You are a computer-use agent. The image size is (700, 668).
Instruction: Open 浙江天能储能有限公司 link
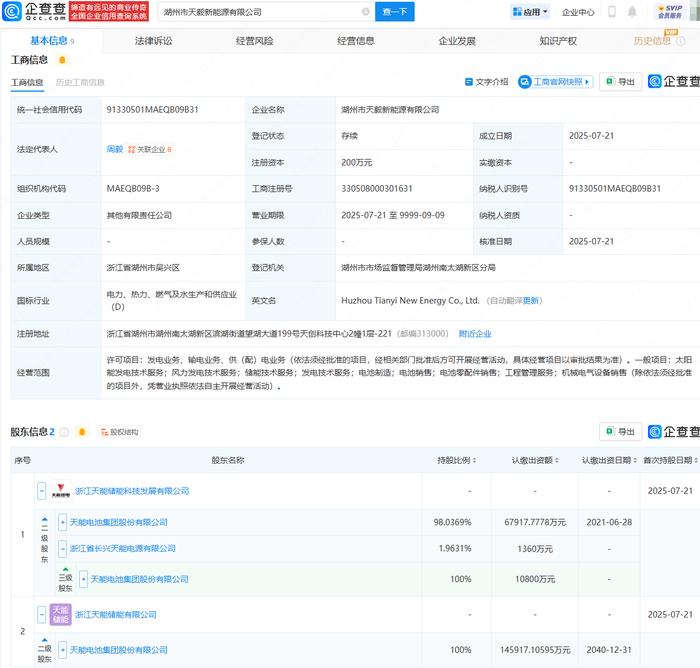(x=116, y=614)
